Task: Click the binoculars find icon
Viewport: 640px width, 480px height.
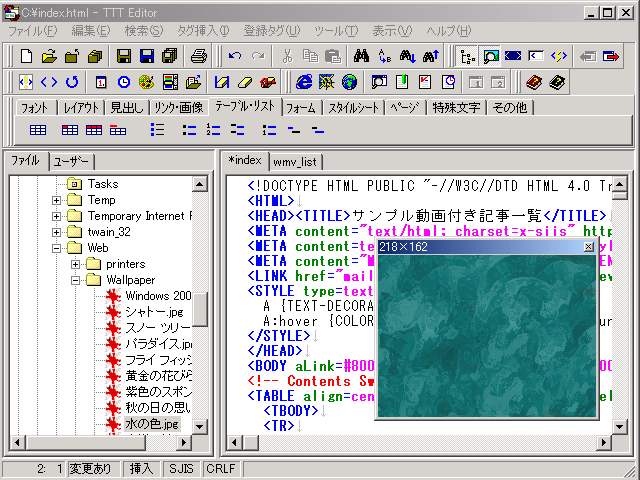Action: click(x=361, y=56)
